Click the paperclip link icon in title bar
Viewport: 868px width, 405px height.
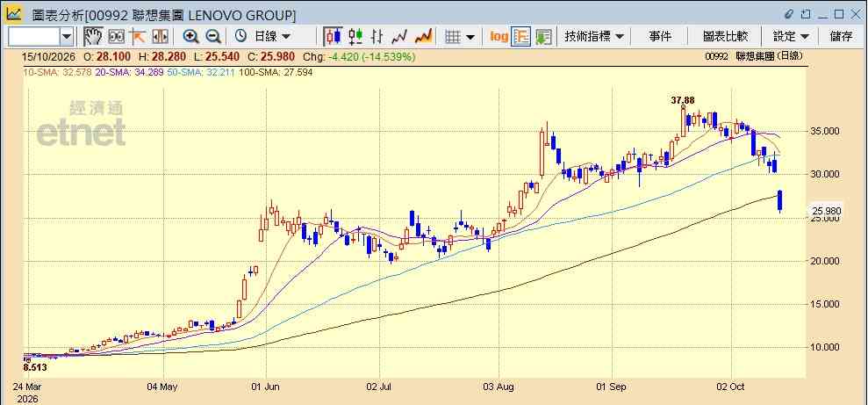coord(789,14)
